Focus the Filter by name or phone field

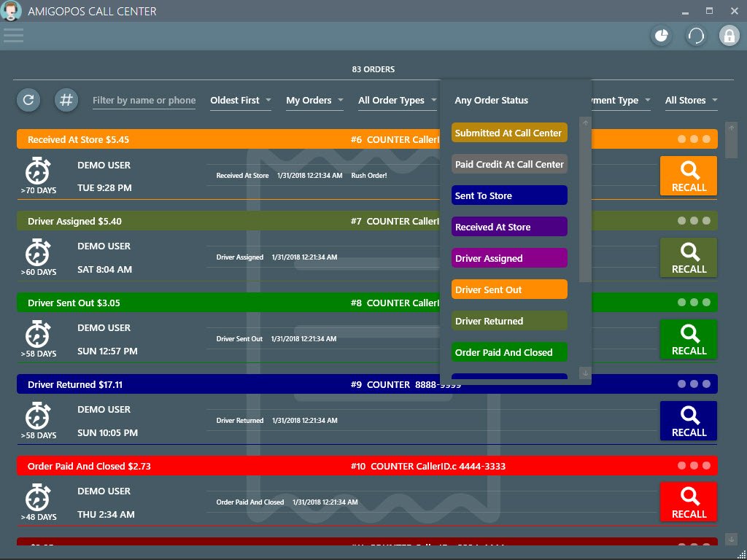(144, 101)
